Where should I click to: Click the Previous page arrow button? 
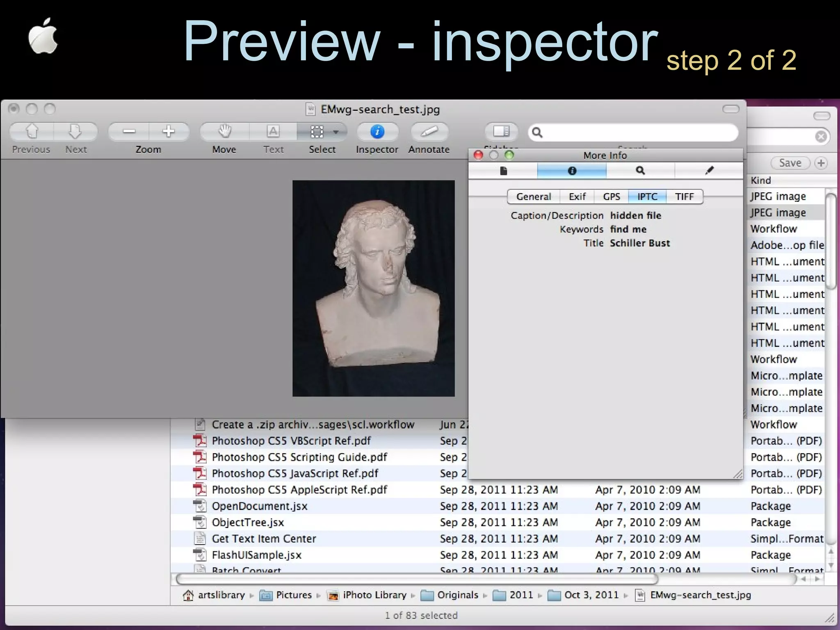32,132
